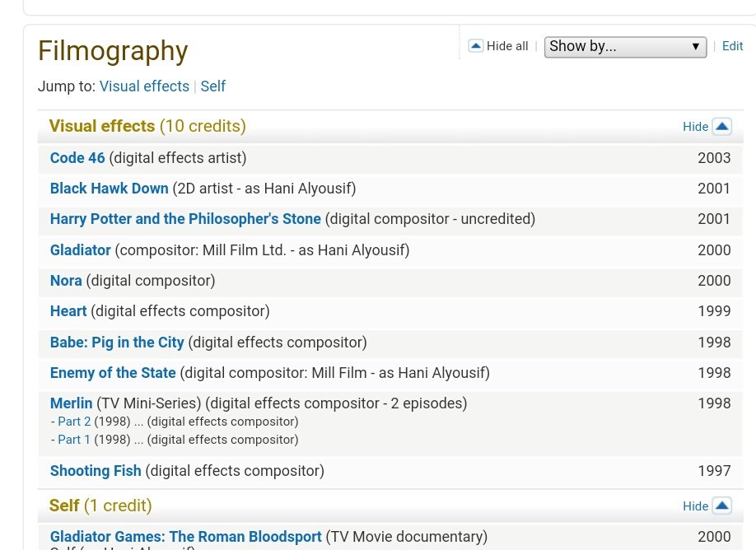Image resolution: width=756 pixels, height=550 pixels.
Task: Click '(TV Movie documentary)' text
Action: (x=407, y=537)
